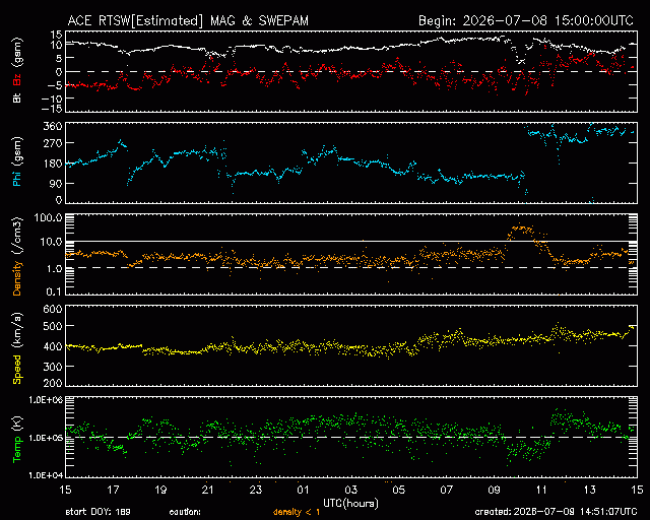The width and height of the screenshot is (650, 520).
Task: Click the '05' hour label on the time axis
Action: [399, 490]
